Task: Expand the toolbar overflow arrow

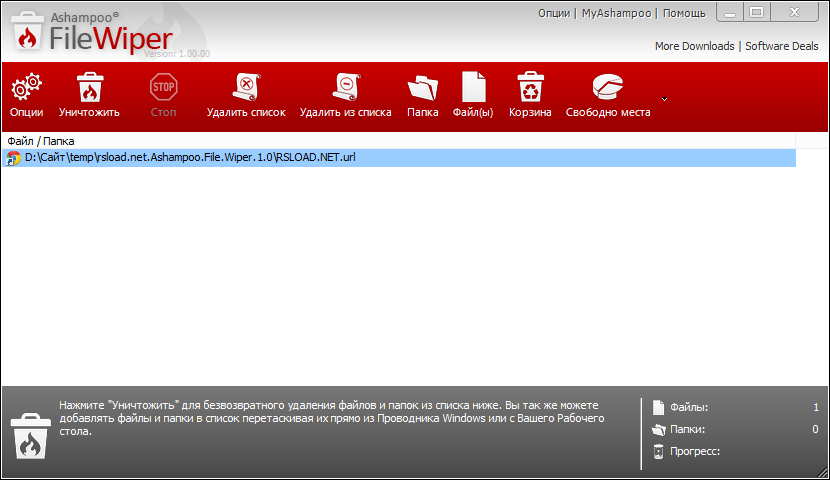Action: point(664,99)
